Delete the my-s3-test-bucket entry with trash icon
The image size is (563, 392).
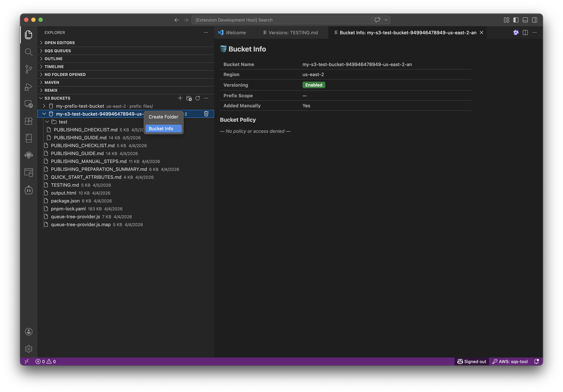206,114
